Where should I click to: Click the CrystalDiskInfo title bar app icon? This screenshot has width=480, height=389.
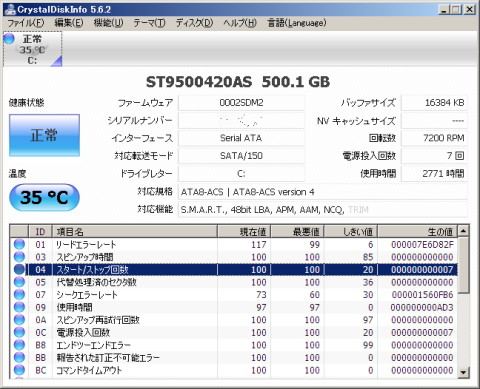click(x=10, y=9)
